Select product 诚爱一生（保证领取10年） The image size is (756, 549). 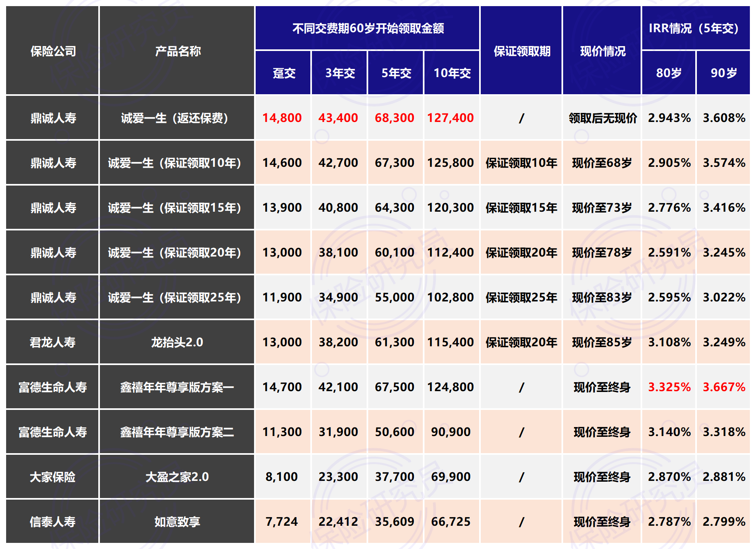coord(177,163)
